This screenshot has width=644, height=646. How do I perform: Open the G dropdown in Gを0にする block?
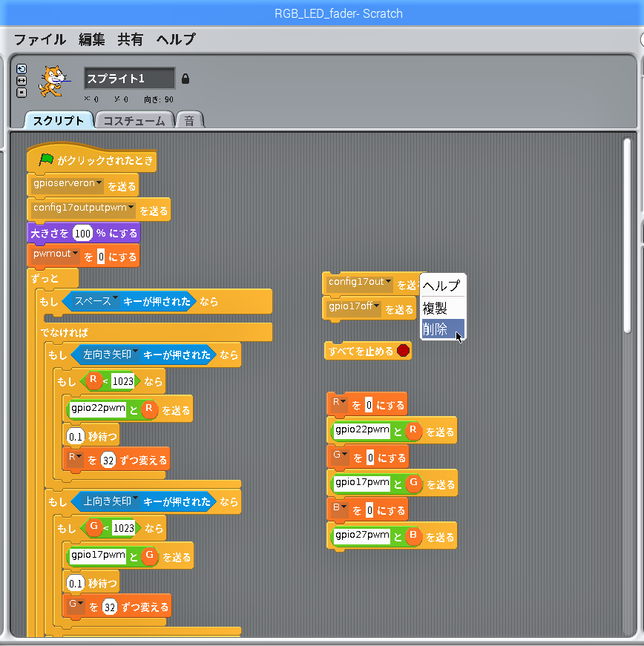pyautogui.click(x=345, y=454)
